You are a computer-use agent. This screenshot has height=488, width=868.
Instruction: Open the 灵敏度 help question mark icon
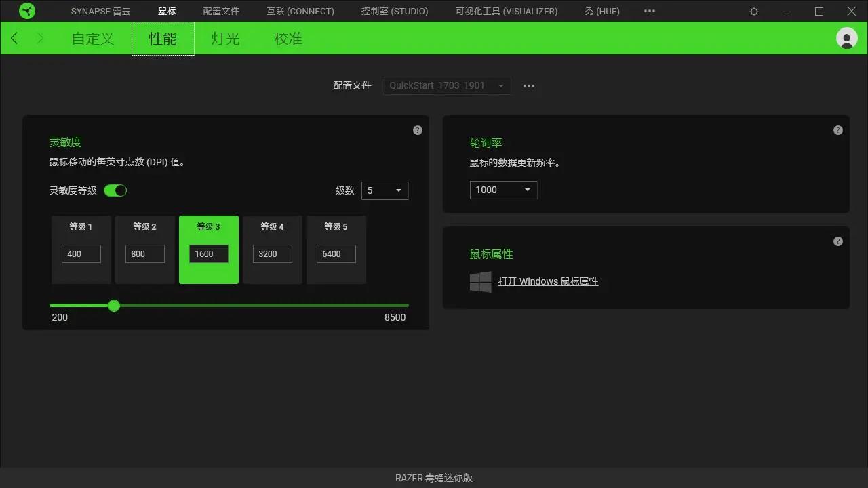[417, 129]
